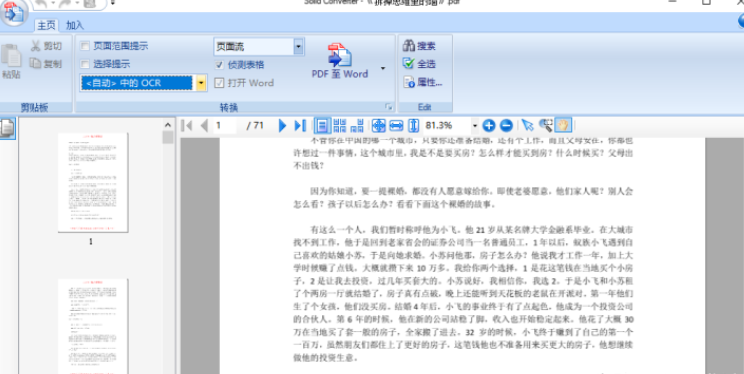
Task: Uncheck the 侦测表格 checkbox
Action: click(x=219, y=65)
